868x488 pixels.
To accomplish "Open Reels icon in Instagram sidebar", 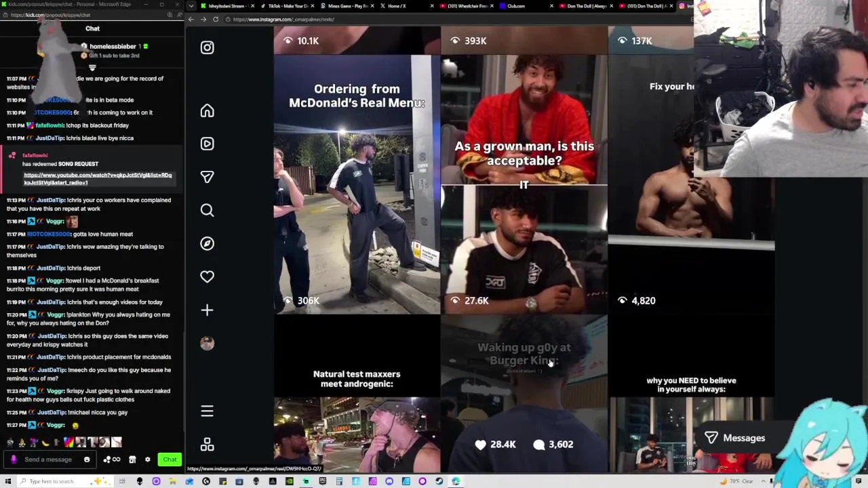I will 207,144.
